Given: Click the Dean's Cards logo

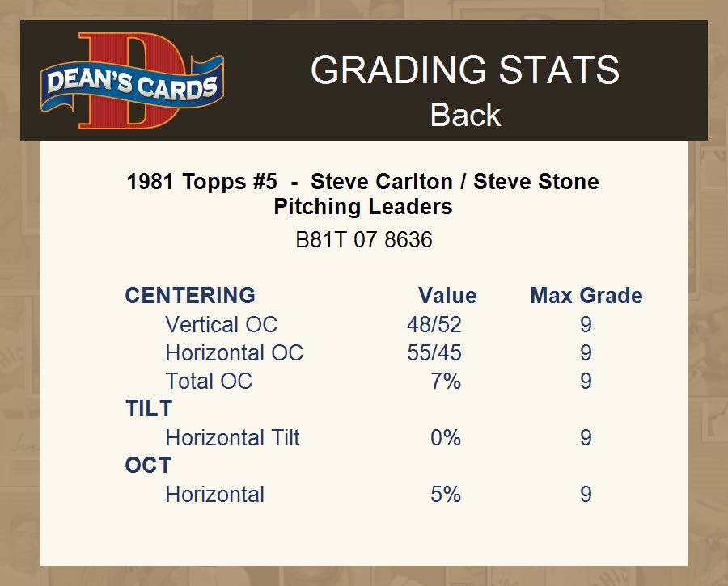Looking at the screenshot, I should (x=133, y=82).
